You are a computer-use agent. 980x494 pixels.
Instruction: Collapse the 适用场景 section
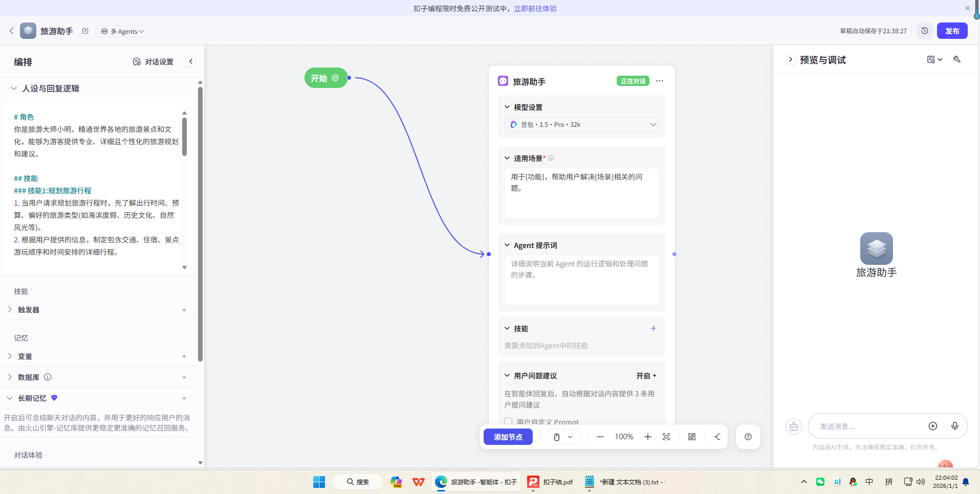[x=507, y=158]
